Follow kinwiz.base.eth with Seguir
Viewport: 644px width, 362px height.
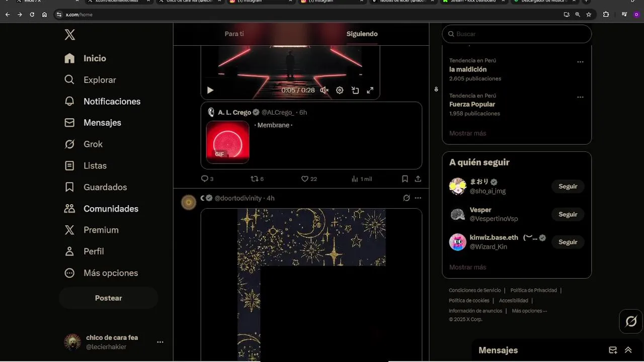tap(568, 242)
